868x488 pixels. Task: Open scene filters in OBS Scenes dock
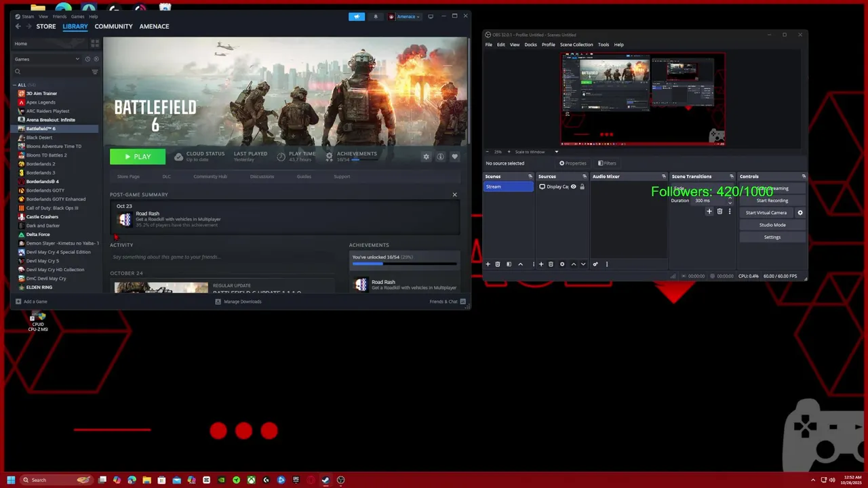point(509,264)
